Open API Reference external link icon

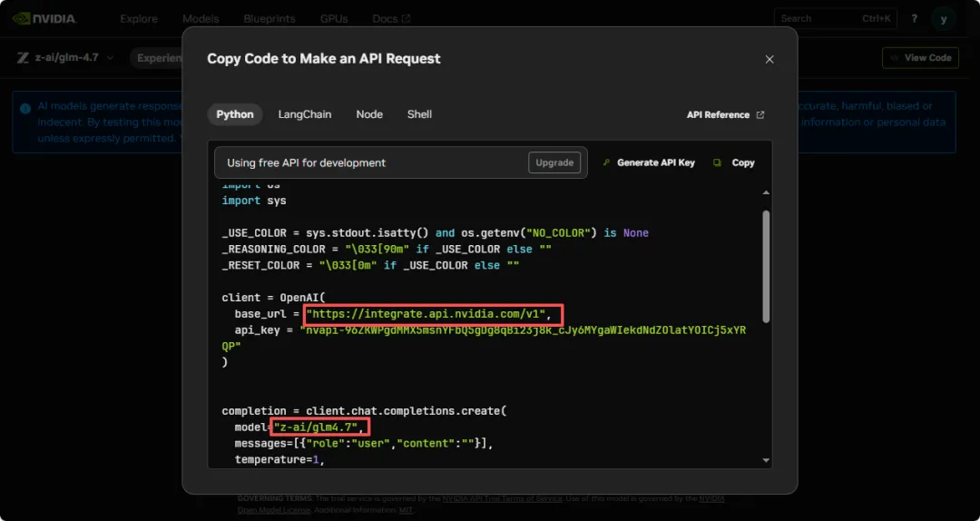(760, 115)
